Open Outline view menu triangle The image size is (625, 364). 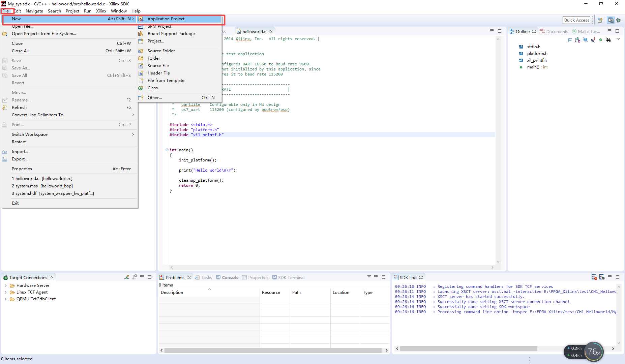[x=618, y=39]
